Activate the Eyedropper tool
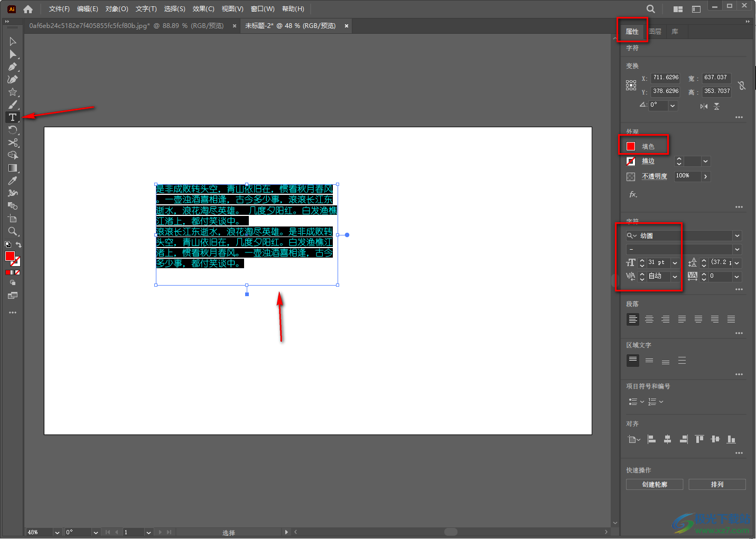The height and width of the screenshot is (539, 756). tap(13, 181)
